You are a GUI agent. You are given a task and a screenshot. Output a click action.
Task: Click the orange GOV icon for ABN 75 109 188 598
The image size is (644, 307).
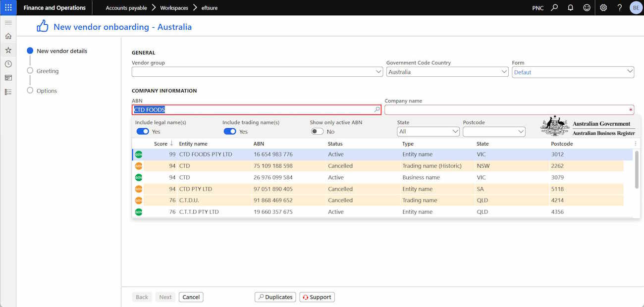pos(139,166)
